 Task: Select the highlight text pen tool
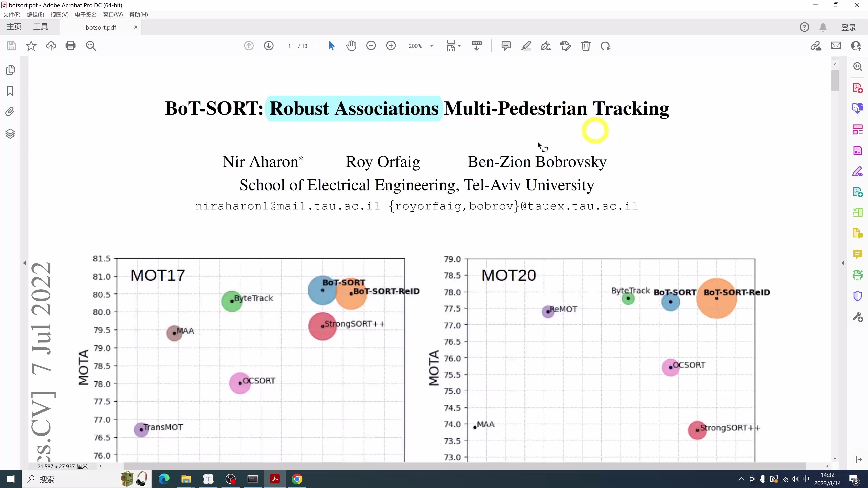(526, 46)
